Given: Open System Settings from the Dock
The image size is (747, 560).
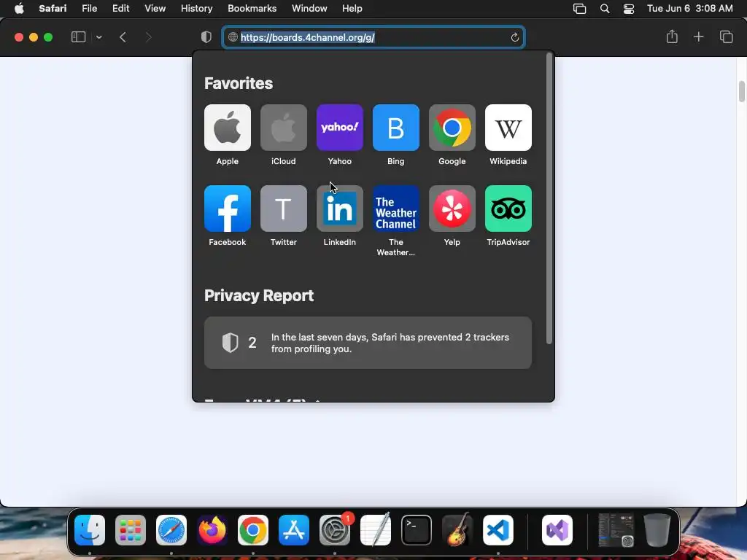Looking at the screenshot, I should (335, 530).
